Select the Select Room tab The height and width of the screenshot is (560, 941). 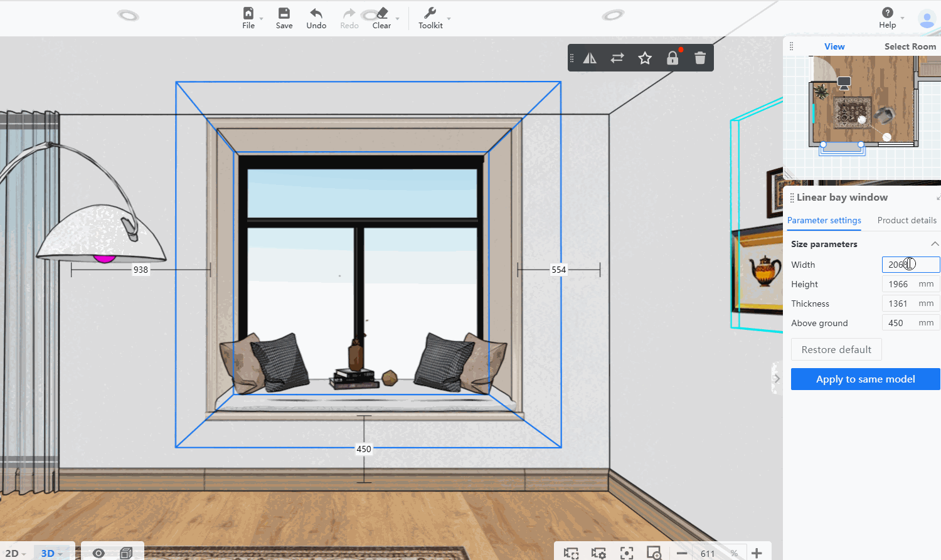[910, 46]
